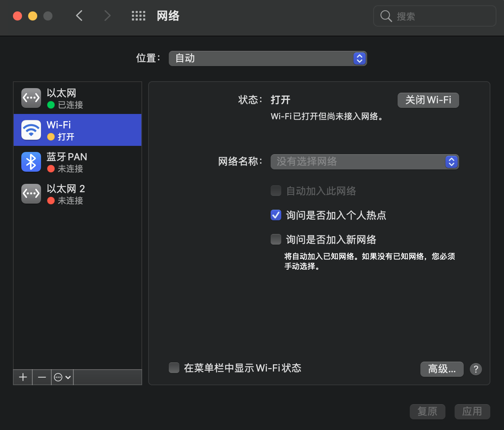The width and height of the screenshot is (504, 430).
Task: Click the 状态: 打开 status text
Action: (x=264, y=100)
